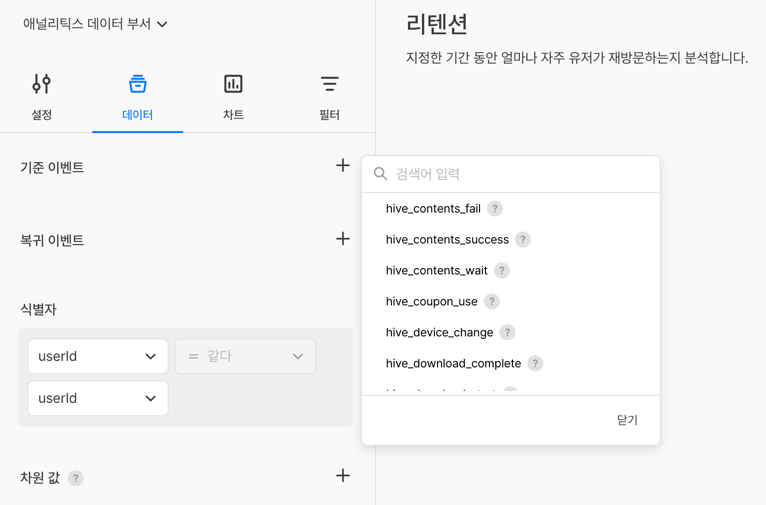This screenshot has width=766, height=505.
Task: Show help for hive_contents_fail event
Action: click(x=495, y=209)
